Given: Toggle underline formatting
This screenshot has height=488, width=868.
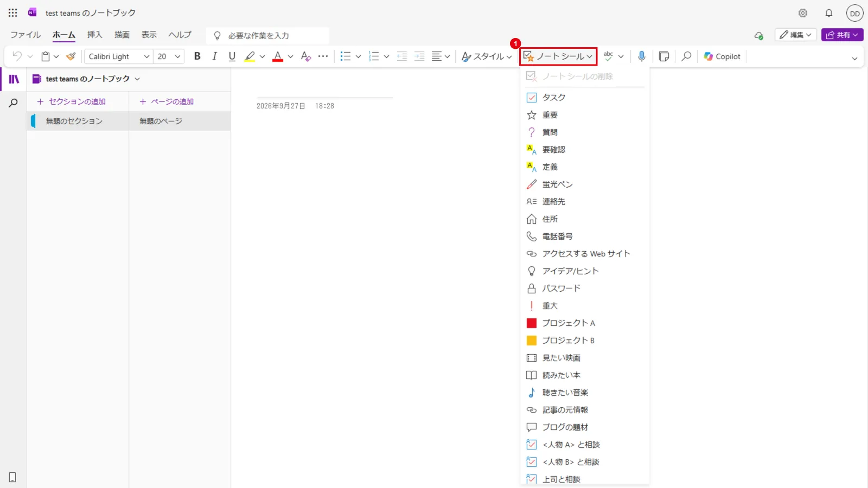Looking at the screenshot, I should (232, 56).
